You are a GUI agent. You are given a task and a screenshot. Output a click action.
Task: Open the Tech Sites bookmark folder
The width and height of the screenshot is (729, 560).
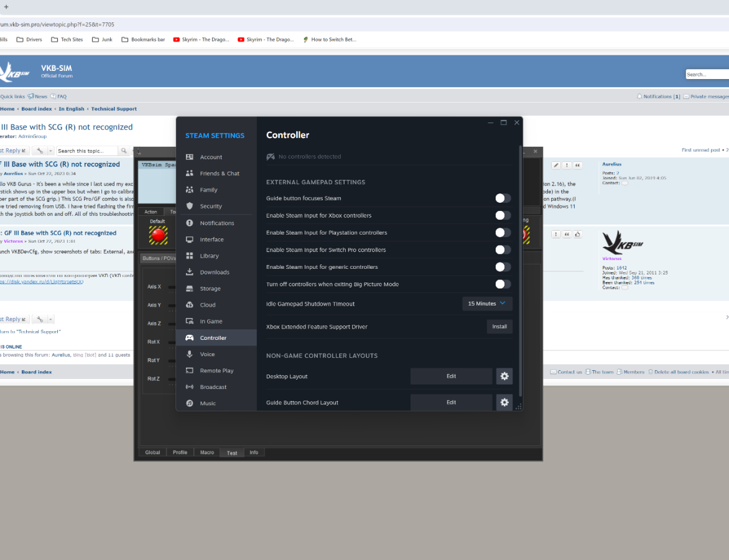click(x=67, y=40)
